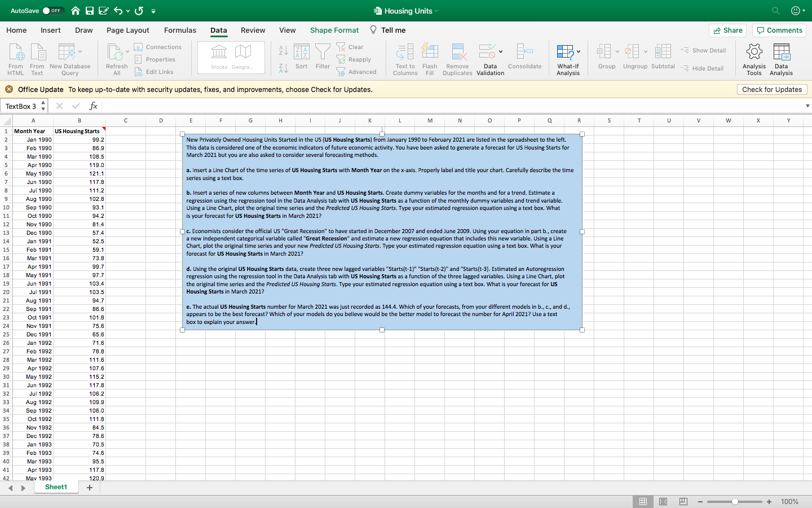Select the Sheet1 tab

point(56,487)
